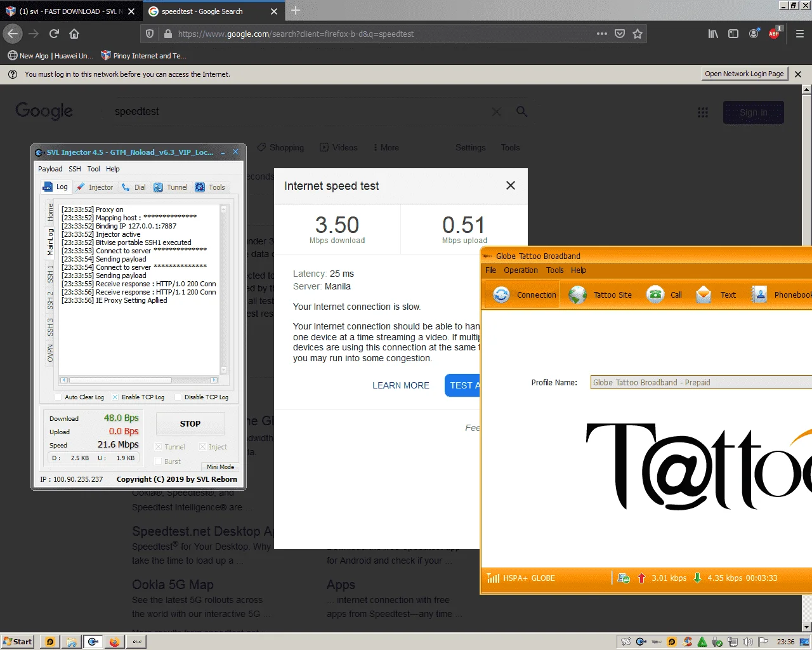
Task: Reload the current page
Action: click(54, 34)
